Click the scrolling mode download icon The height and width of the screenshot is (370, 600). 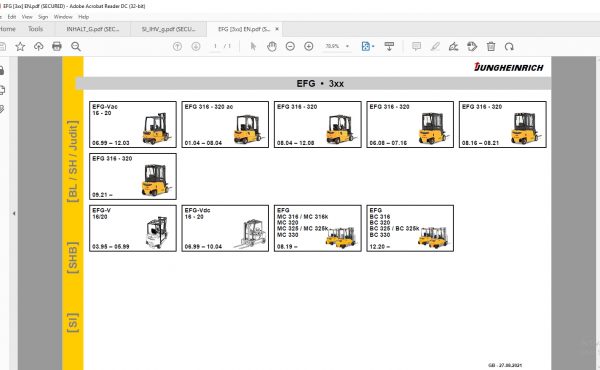tap(389, 47)
